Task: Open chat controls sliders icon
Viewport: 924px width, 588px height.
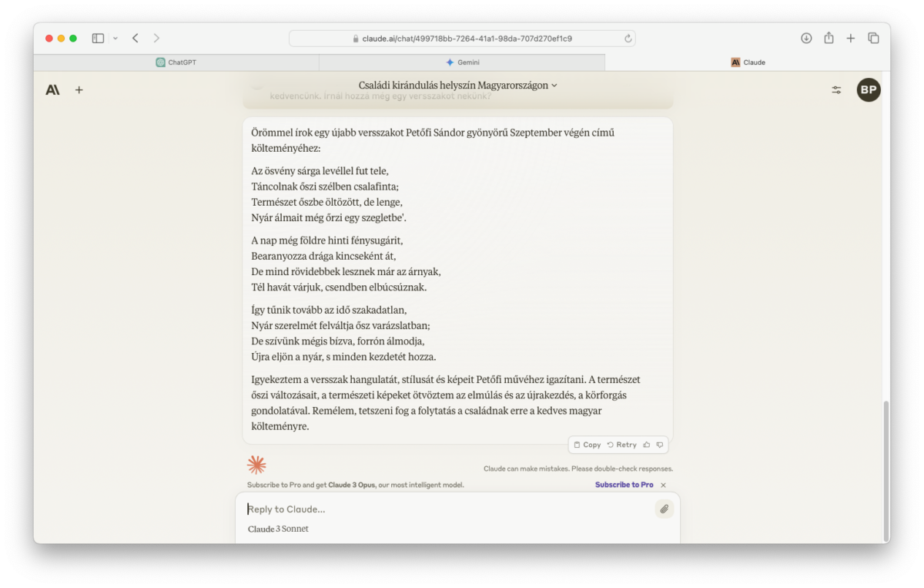Action: pyautogui.click(x=836, y=90)
